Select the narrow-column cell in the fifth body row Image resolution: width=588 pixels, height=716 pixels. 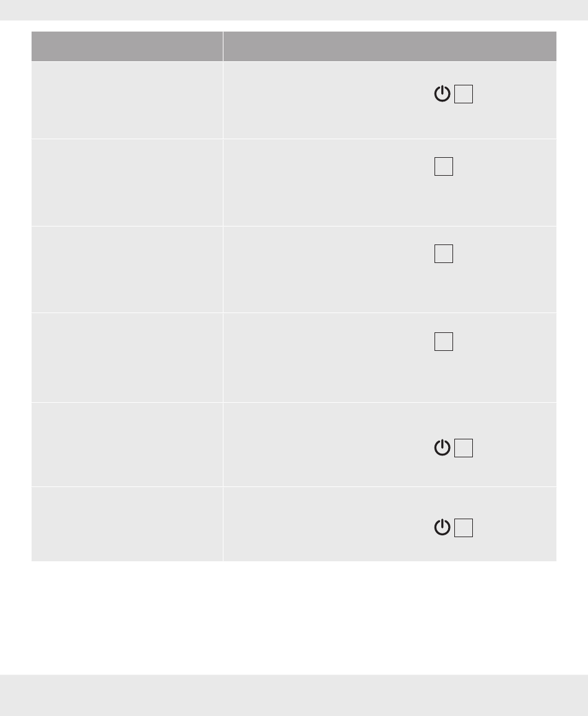click(127, 445)
